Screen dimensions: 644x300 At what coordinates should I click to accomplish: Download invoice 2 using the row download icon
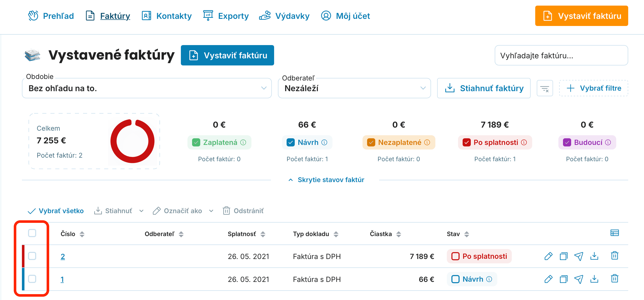(594, 256)
